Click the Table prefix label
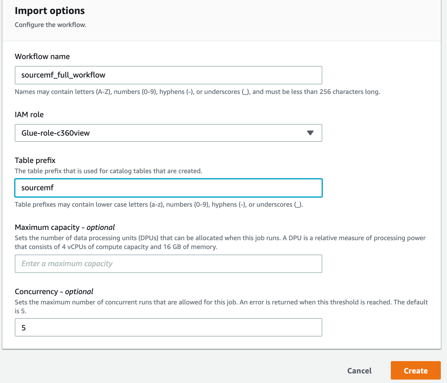 pos(35,160)
